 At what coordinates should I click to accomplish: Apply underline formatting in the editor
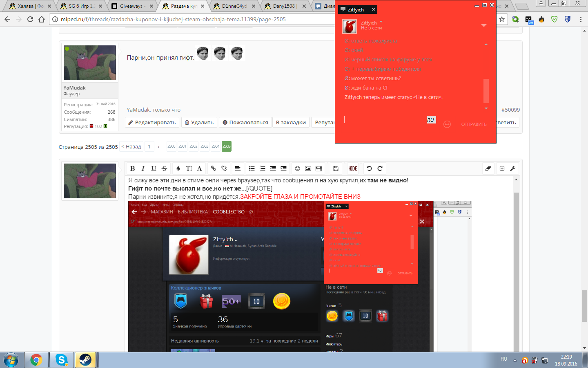tap(154, 168)
